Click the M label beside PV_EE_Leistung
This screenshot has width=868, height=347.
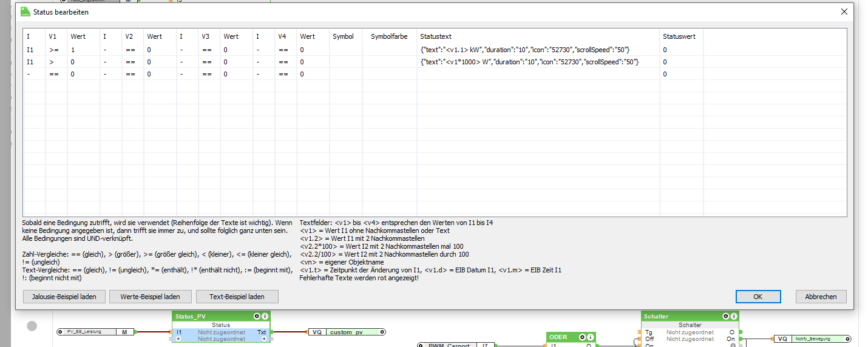124,332
